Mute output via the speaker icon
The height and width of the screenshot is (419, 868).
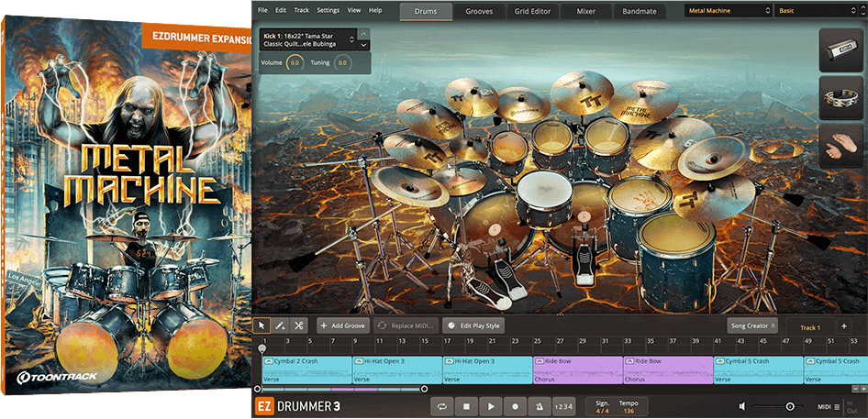742,407
